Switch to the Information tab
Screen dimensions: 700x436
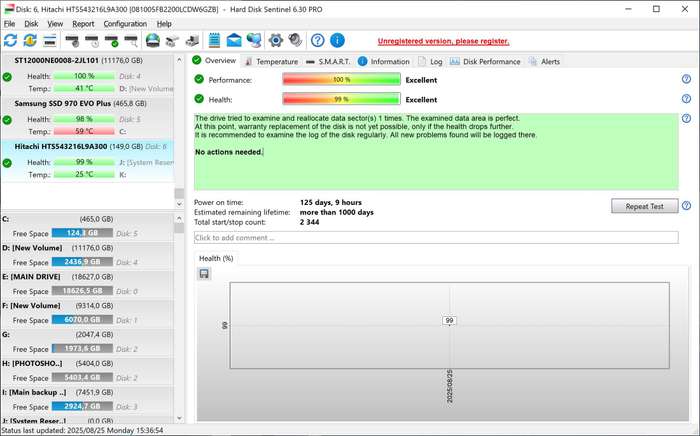pyautogui.click(x=384, y=62)
